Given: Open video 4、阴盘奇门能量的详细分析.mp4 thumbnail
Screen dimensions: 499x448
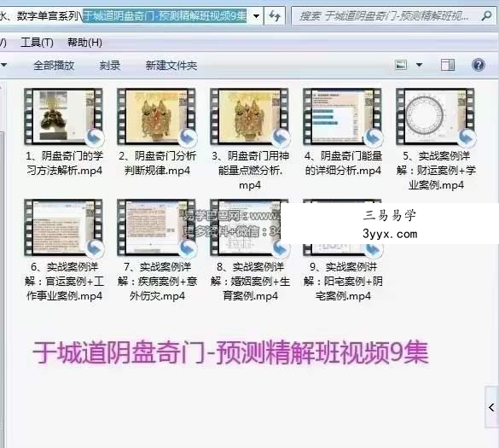Looking at the screenshot, I should [342, 117].
